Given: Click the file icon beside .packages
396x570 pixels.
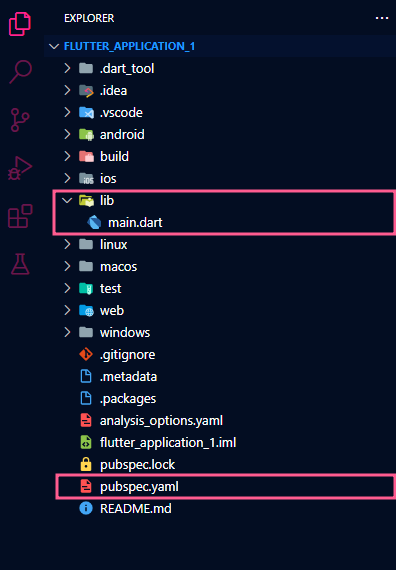Looking at the screenshot, I should [86, 398].
